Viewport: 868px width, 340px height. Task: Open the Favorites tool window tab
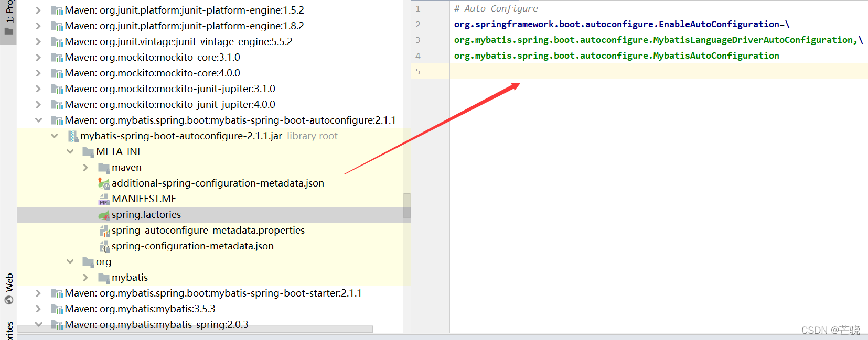(x=9, y=330)
